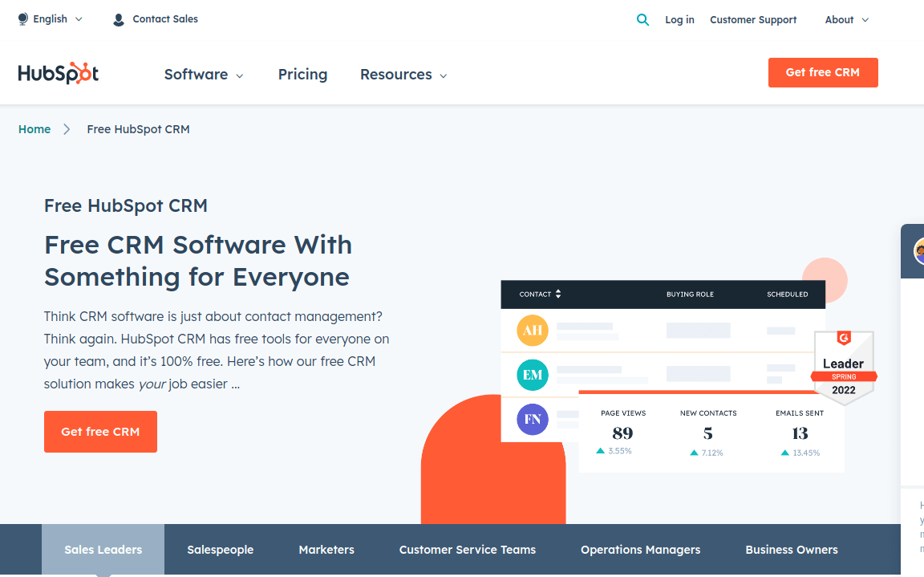Open the Resources dropdown menu
This screenshot has height=577, width=924.
403,75
